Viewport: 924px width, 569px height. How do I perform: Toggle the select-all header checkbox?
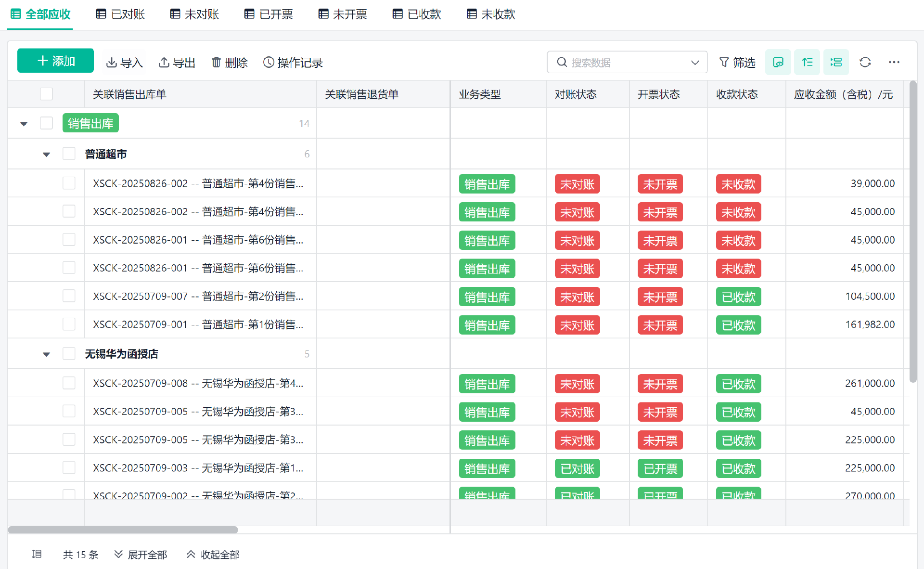[x=46, y=94]
